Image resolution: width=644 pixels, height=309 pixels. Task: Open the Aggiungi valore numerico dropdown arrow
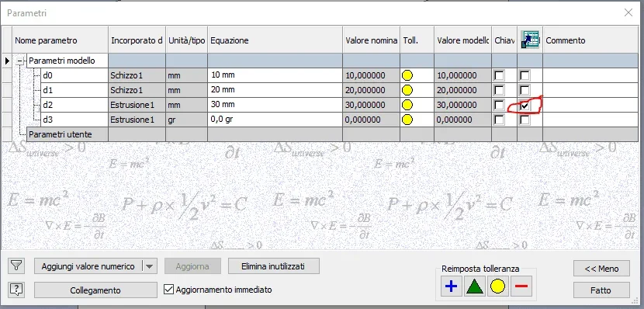pyautogui.click(x=149, y=266)
